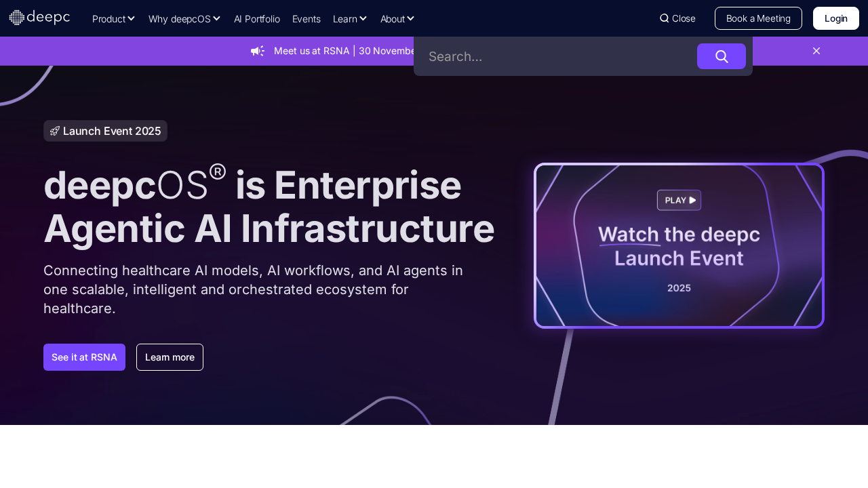This screenshot has width=868, height=488.
Task: Open the Watch deepc Launch Event thumbnail
Action: pyautogui.click(x=679, y=245)
